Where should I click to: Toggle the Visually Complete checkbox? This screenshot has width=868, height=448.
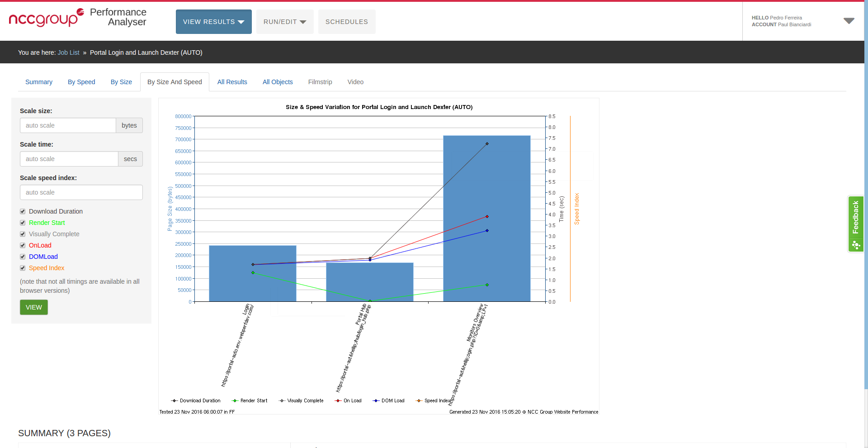point(23,234)
